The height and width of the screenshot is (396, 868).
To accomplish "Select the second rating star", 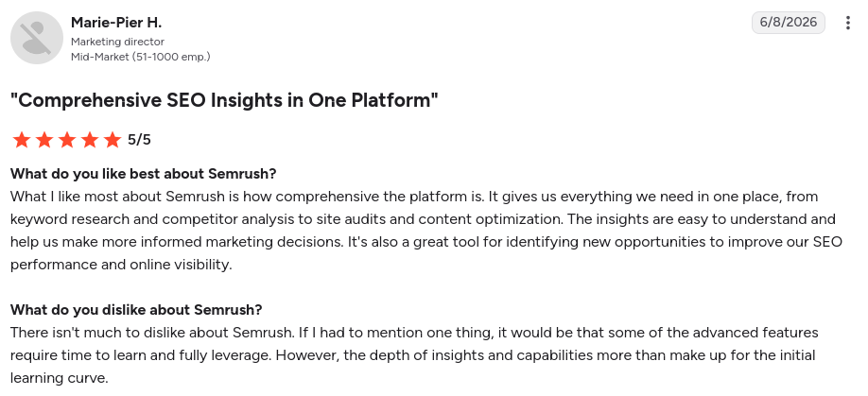I will tap(44, 140).
